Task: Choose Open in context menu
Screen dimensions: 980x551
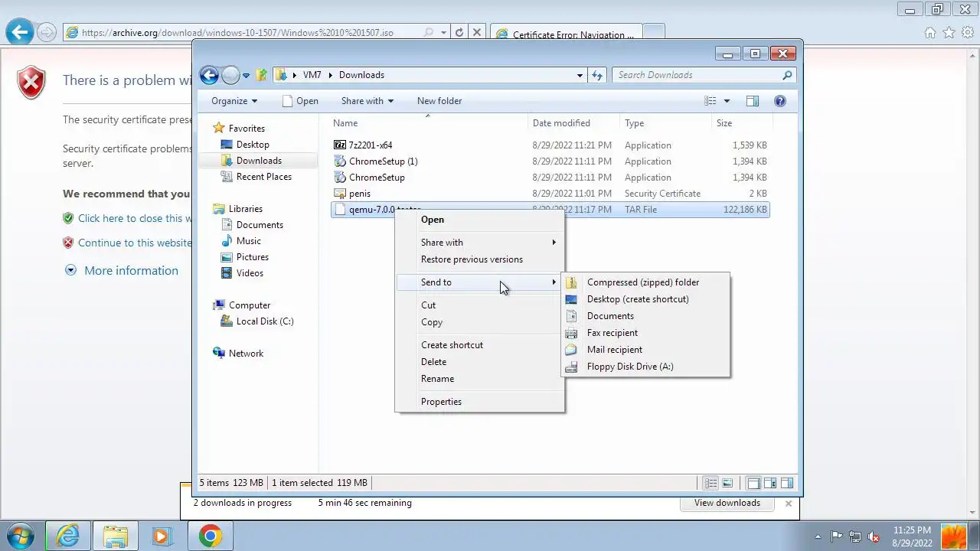Action: coord(480,220)
